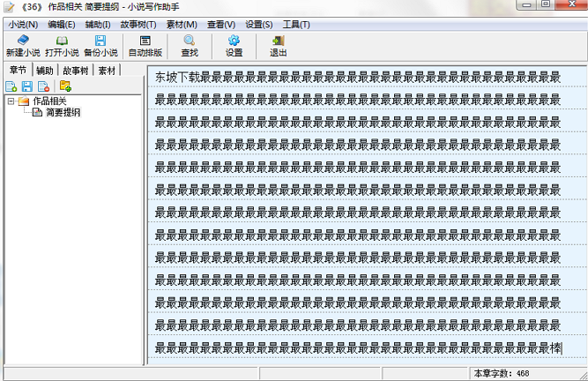Maximize the 小说写作助手 window
This screenshot has width=588, height=381.
point(546,4)
